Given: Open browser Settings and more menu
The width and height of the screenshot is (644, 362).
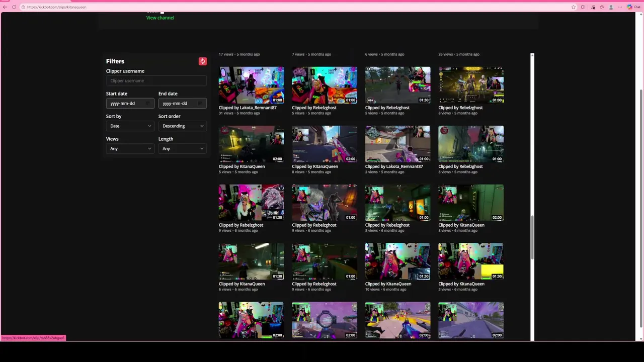Looking at the screenshot, I should [x=620, y=7].
